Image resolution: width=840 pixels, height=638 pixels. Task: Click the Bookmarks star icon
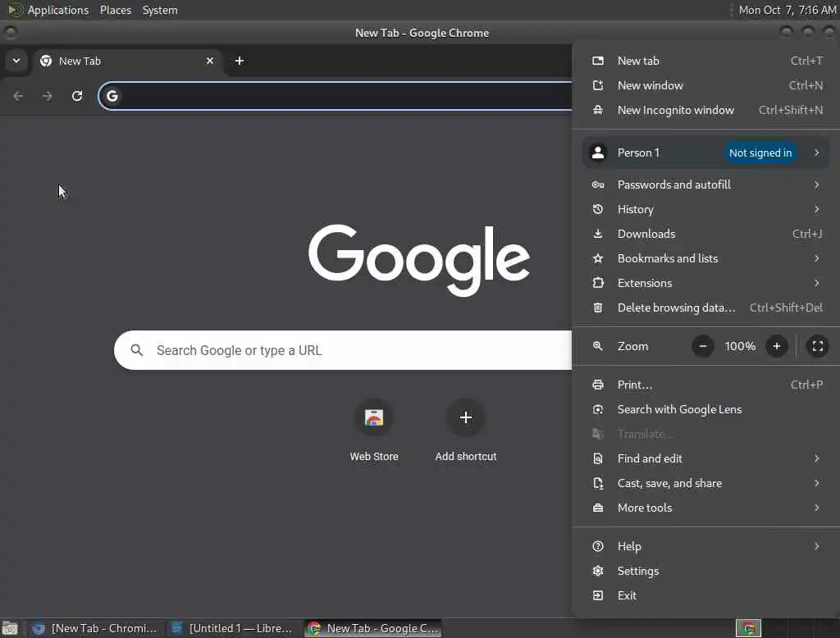tap(598, 259)
